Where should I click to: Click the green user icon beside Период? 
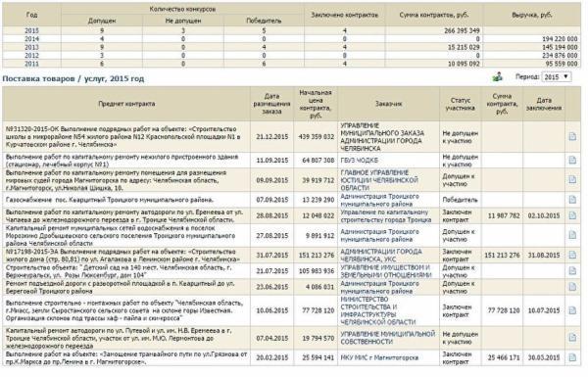click(497, 76)
